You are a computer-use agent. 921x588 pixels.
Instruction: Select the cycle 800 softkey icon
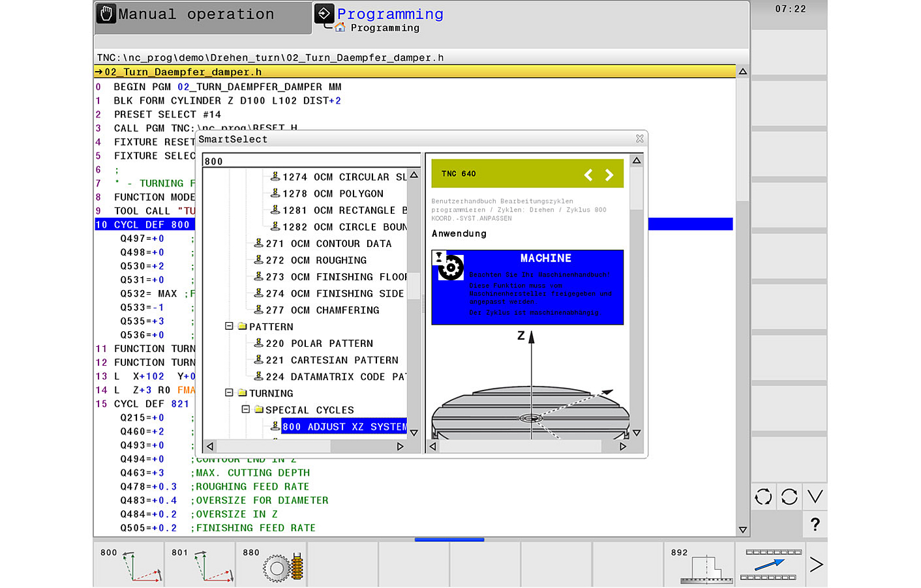tap(128, 563)
